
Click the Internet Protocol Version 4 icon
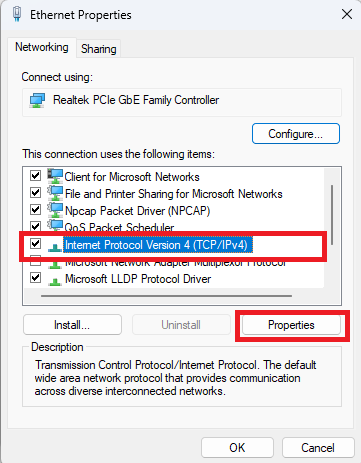[55, 246]
